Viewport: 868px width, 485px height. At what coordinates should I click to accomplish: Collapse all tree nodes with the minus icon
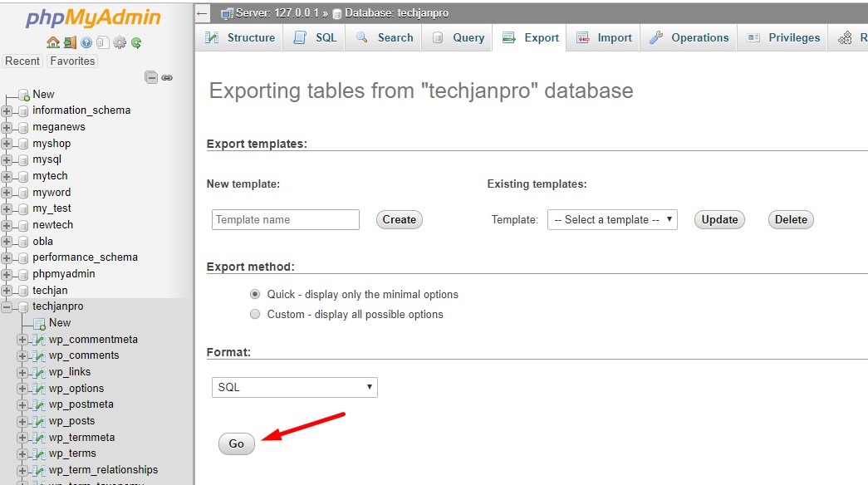152,76
